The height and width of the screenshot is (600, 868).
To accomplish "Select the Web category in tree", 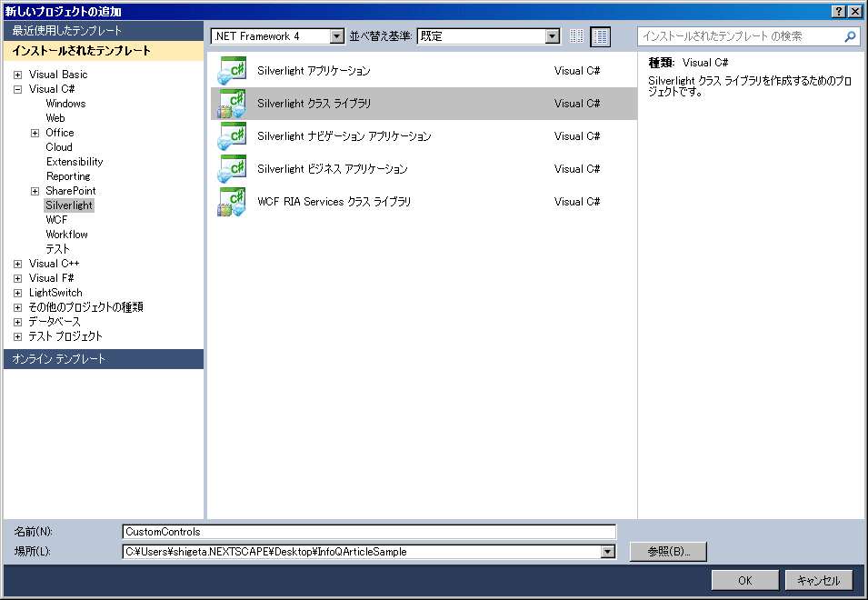I will pos(55,118).
